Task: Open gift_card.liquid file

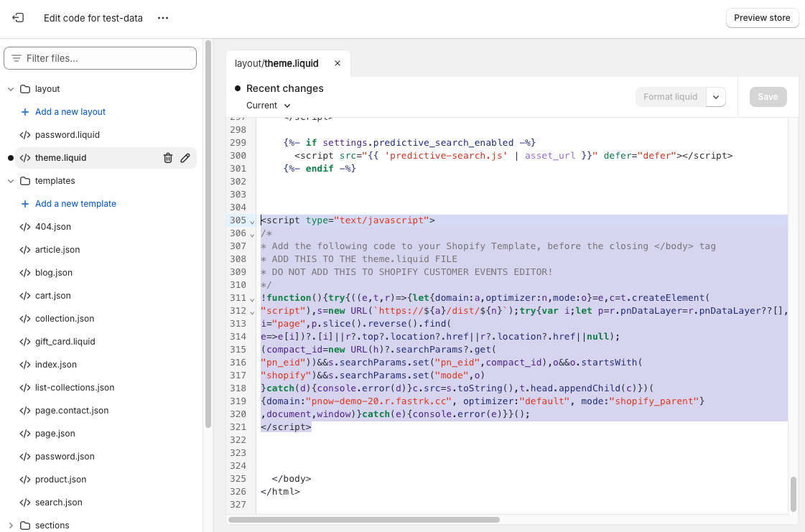Action: (x=65, y=342)
